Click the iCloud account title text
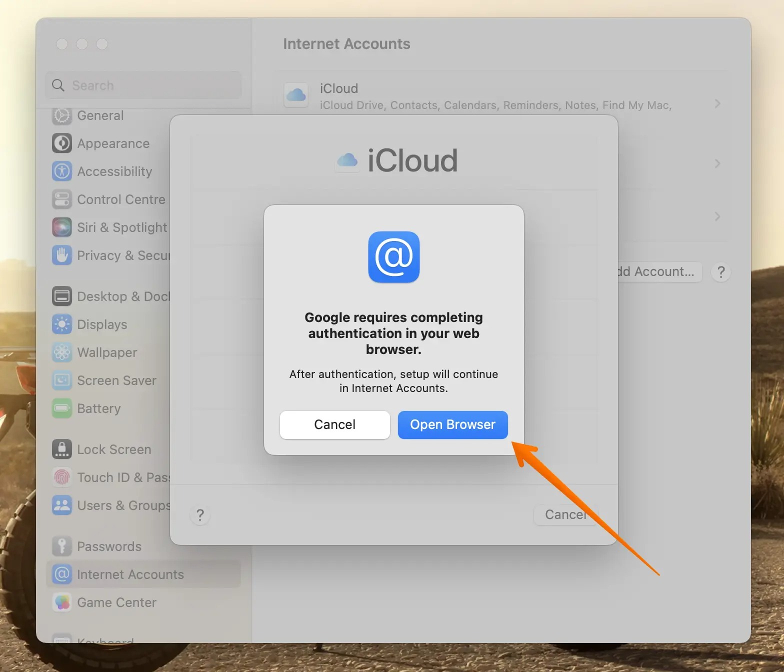 pos(339,88)
